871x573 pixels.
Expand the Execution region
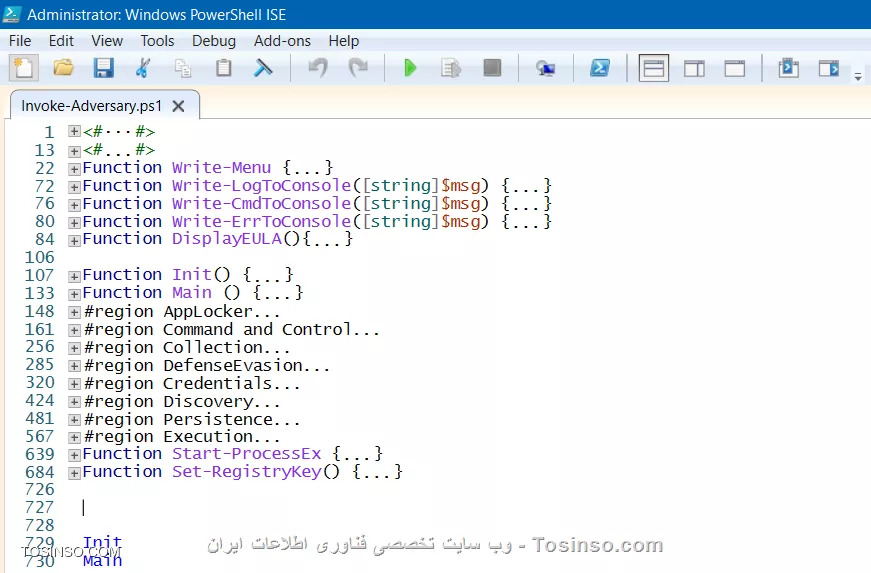tap(74, 438)
